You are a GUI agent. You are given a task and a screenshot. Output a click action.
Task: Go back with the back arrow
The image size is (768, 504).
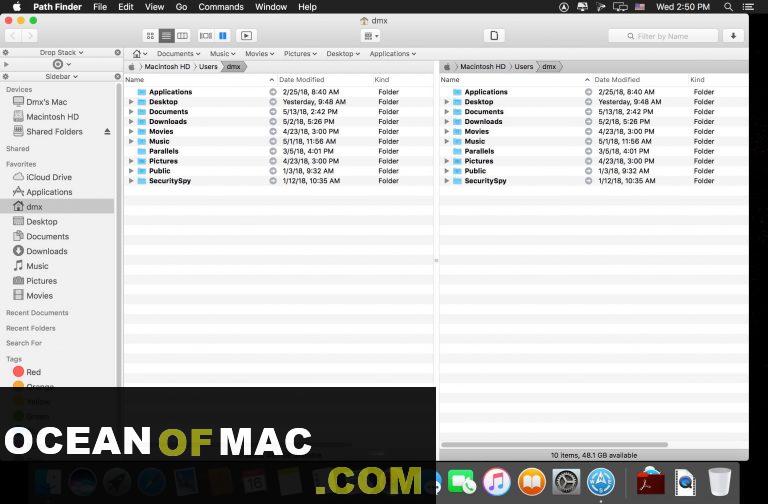(13, 36)
